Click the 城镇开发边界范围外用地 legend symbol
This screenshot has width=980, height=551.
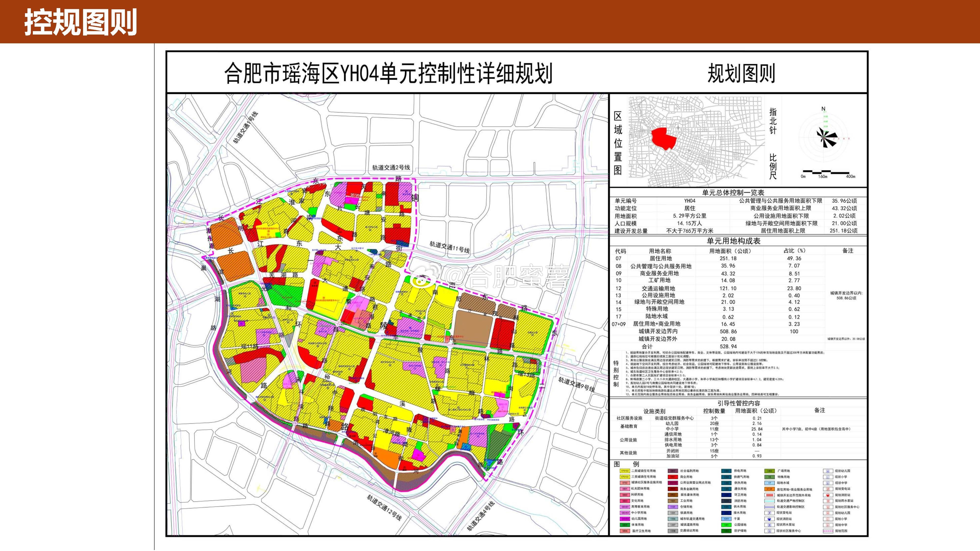(x=769, y=495)
